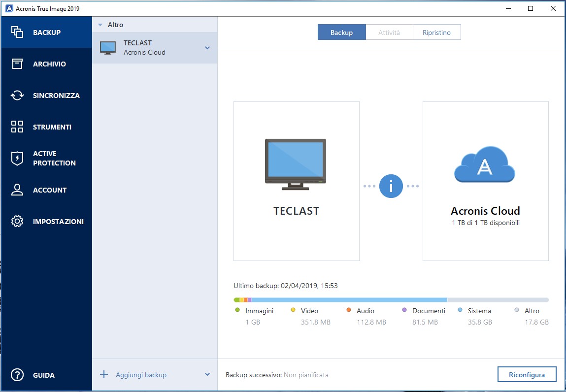
Task: Click the small monitor icon in backup list
Action: pos(108,48)
